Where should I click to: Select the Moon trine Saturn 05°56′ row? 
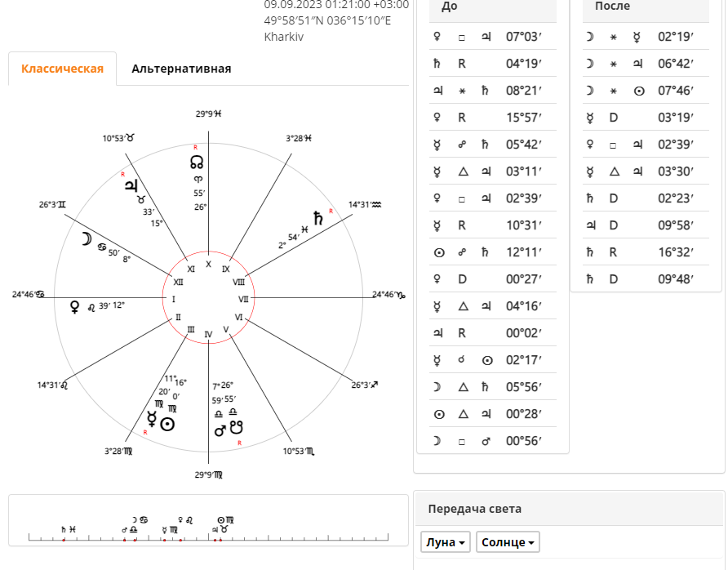pos(493,387)
